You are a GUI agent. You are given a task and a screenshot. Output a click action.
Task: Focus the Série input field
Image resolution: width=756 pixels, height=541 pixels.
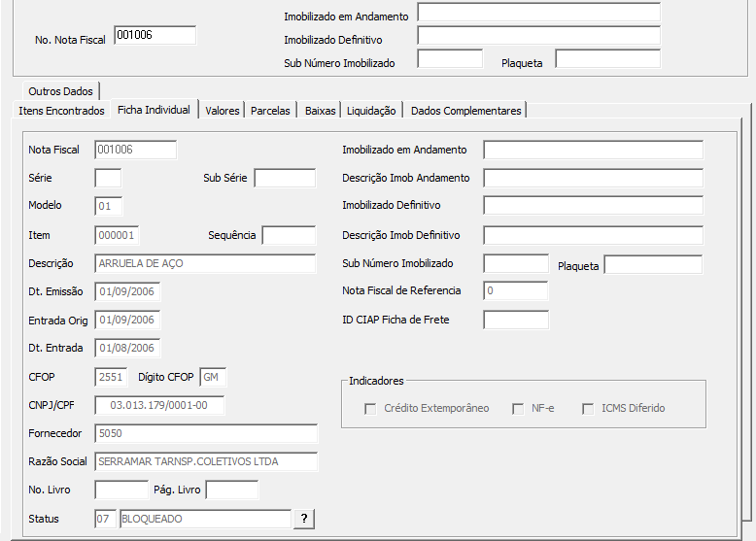108,178
